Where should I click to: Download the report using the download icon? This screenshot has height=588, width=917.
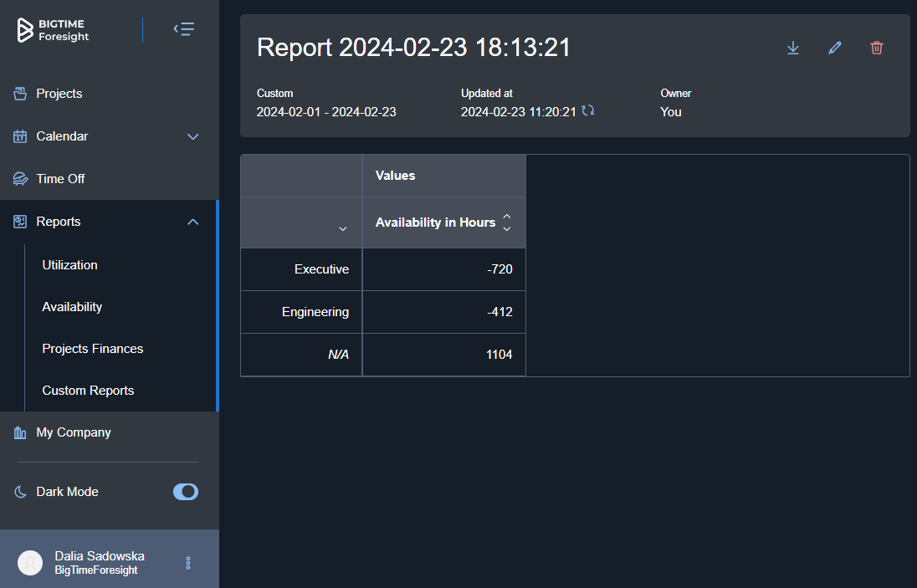click(x=793, y=49)
